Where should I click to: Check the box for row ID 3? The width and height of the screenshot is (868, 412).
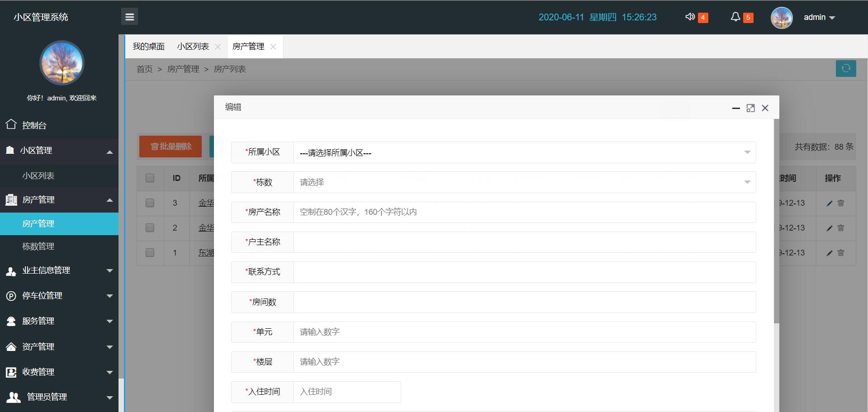[150, 203]
